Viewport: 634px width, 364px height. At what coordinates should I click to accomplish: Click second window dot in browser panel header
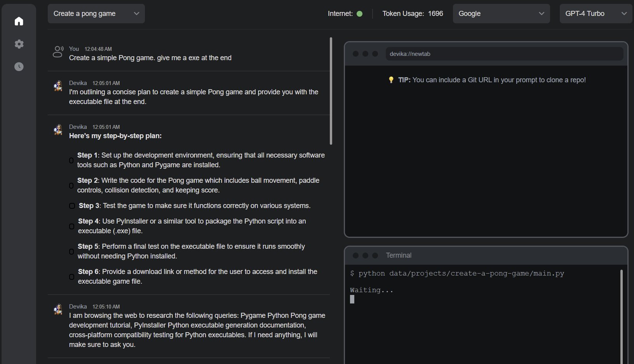point(365,54)
